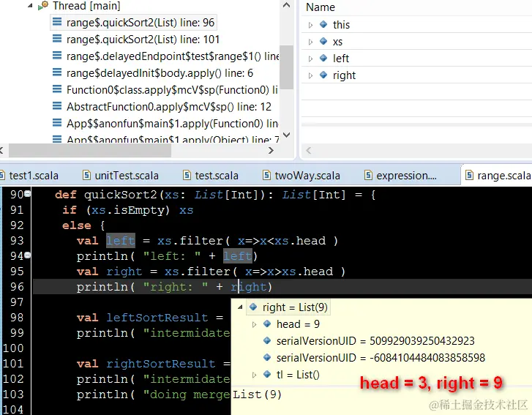
Task: Select serialVersionUID = 509929039250432923 row
Action: pos(375,341)
